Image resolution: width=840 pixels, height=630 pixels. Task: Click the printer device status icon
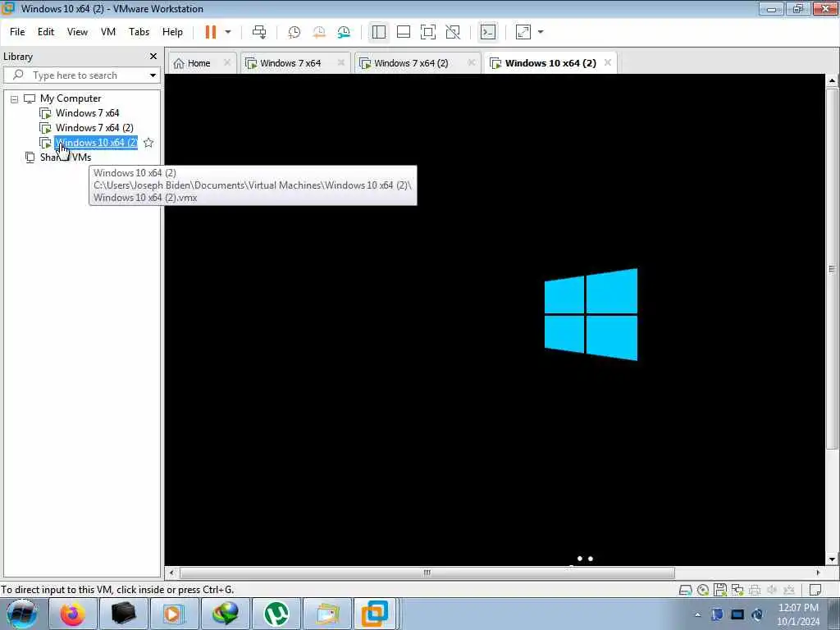(755, 591)
